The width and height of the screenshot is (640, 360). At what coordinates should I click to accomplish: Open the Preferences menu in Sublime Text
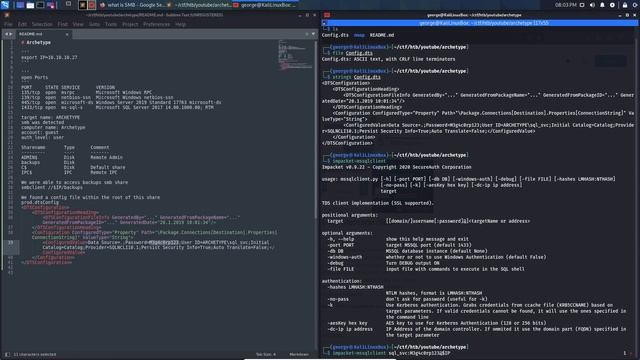pos(156,24)
